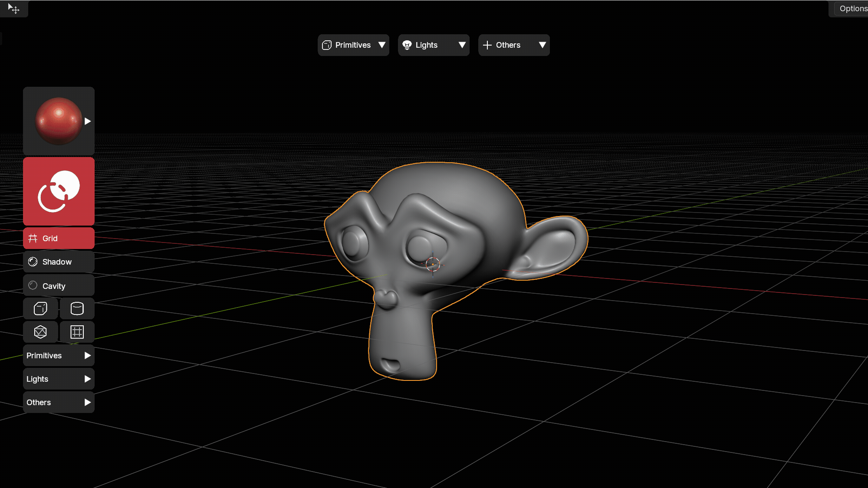This screenshot has height=488, width=868.
Task: Open the Lights dropdown in top bar
Action: tap(434, 45)
